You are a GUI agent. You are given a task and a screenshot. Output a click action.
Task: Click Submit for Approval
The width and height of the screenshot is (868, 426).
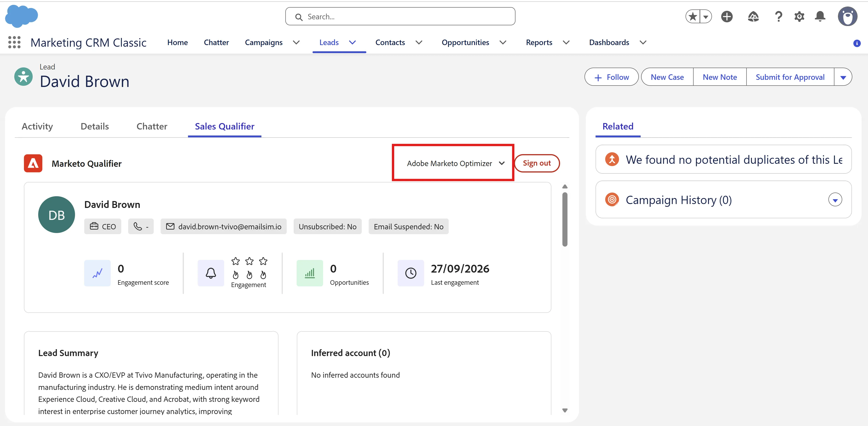[x=790, y=77]
